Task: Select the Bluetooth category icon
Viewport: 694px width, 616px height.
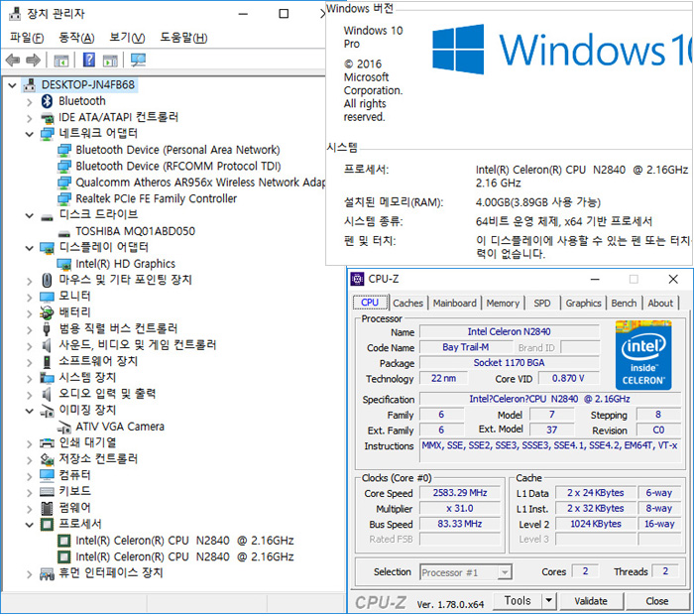Action: click(47, 101)
